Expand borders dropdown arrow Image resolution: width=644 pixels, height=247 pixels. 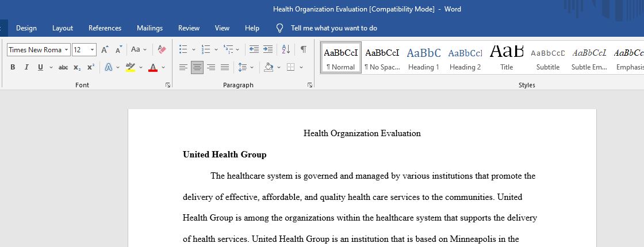click(x=301, y=67)
